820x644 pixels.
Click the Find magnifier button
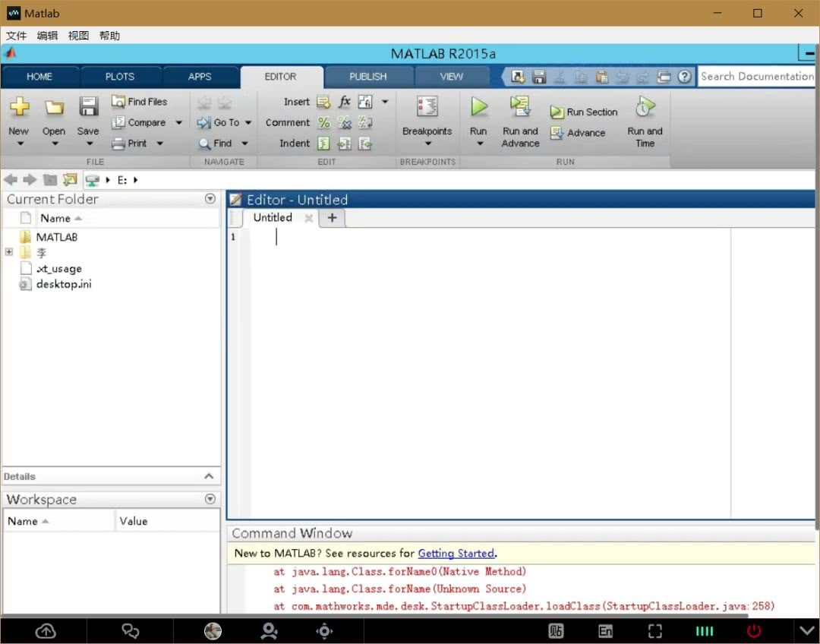[x=215, y=144]
